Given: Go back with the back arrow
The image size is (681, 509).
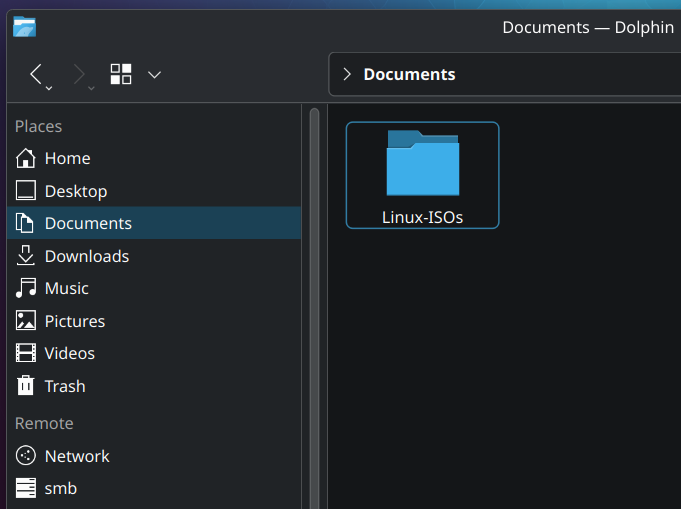Looking at the screenshot, I should 37,74.
